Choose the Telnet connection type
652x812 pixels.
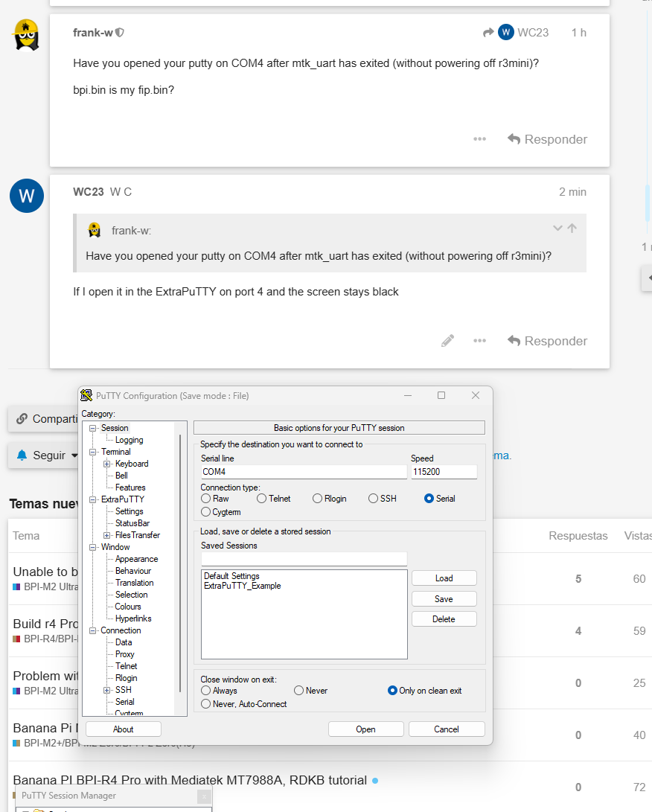[262, 499]
